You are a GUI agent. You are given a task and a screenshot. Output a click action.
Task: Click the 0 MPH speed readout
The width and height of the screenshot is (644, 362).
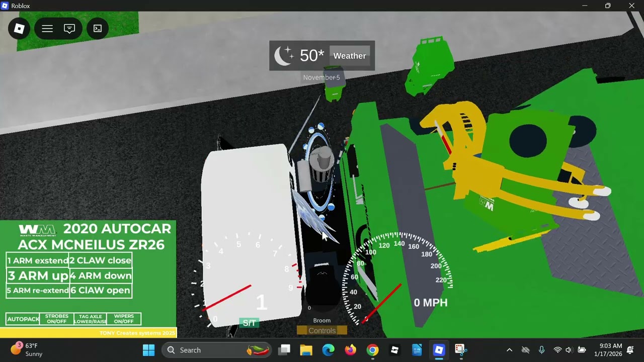(x=431, y=303)
